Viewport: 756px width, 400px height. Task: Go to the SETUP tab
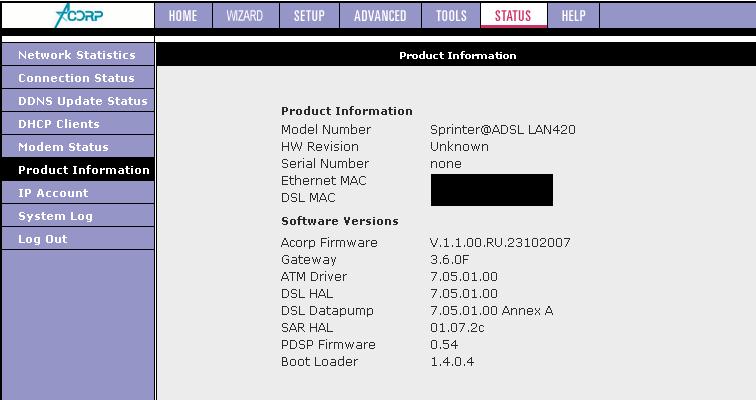(x=309, y=16)
